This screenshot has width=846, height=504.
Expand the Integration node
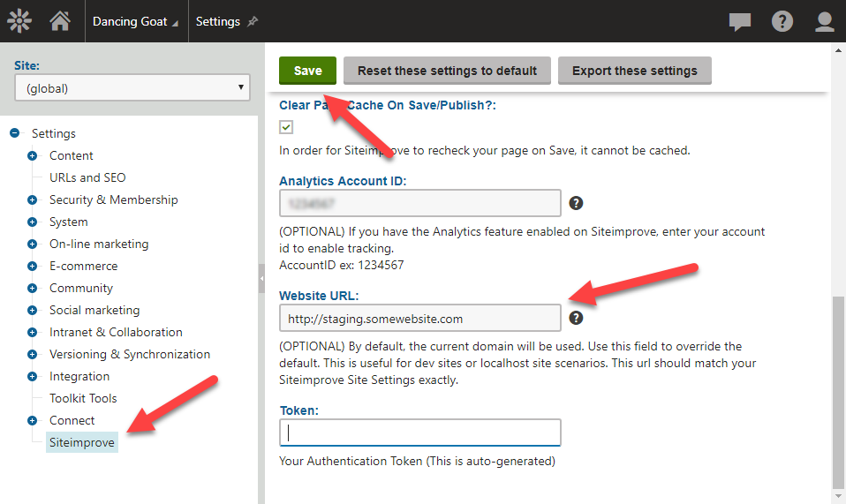[33, 376]
